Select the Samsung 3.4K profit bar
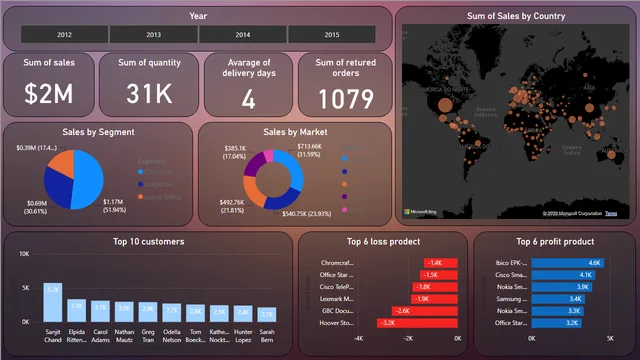The image size is (640, 360). pos(558,299)
